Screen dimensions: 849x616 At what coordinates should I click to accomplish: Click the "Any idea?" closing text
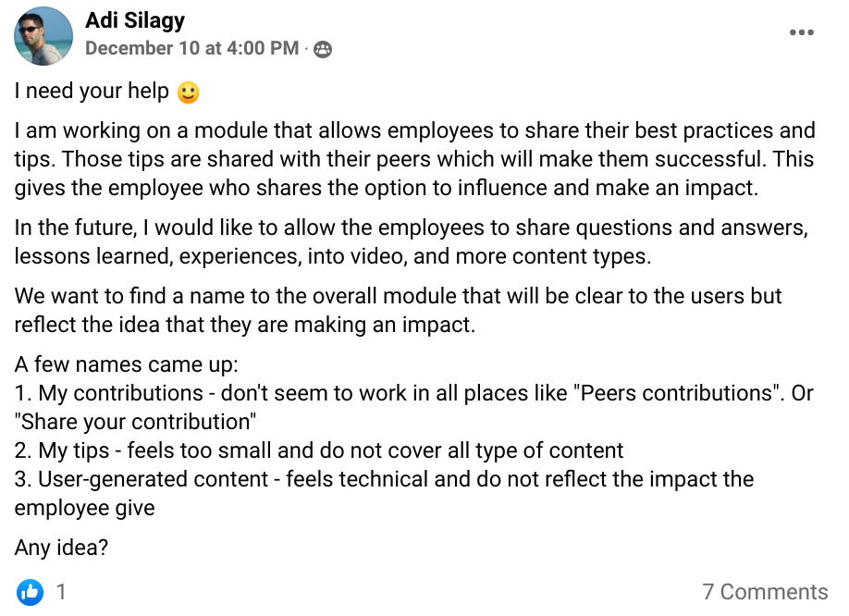point(61,548)
